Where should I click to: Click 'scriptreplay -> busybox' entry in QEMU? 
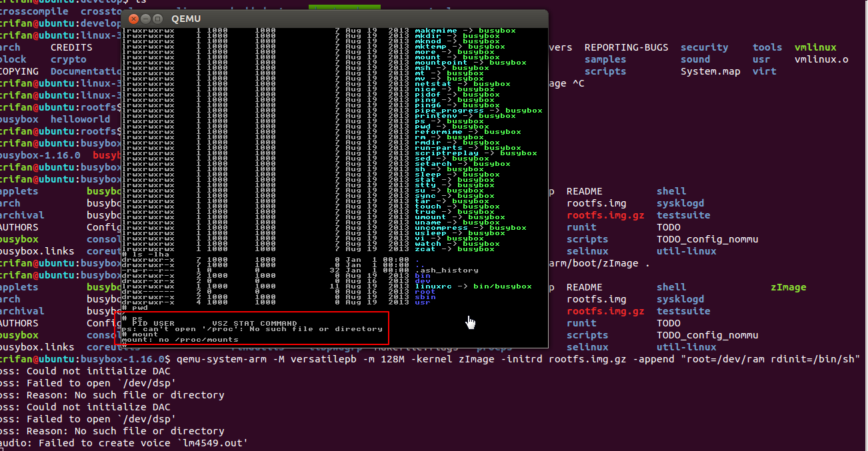coord(475,153)
